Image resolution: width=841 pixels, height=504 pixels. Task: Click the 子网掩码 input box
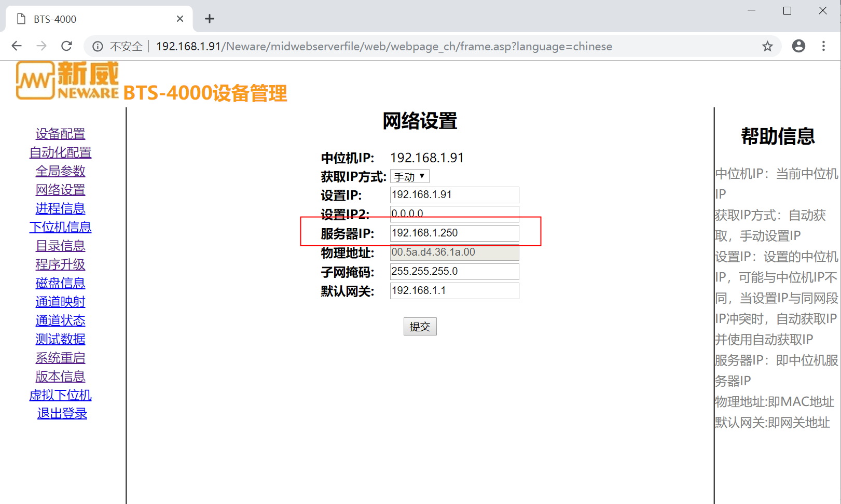pos(454,272)
